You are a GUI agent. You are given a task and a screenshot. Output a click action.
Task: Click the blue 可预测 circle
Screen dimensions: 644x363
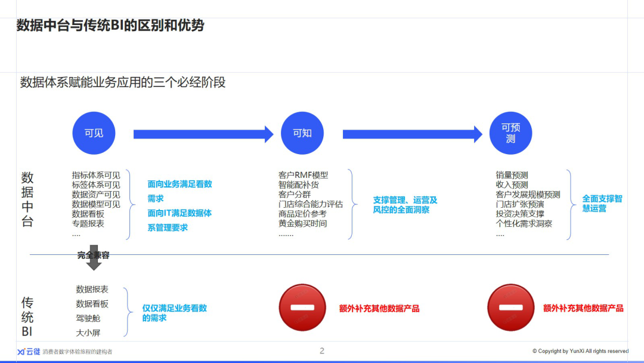point(510,133)
